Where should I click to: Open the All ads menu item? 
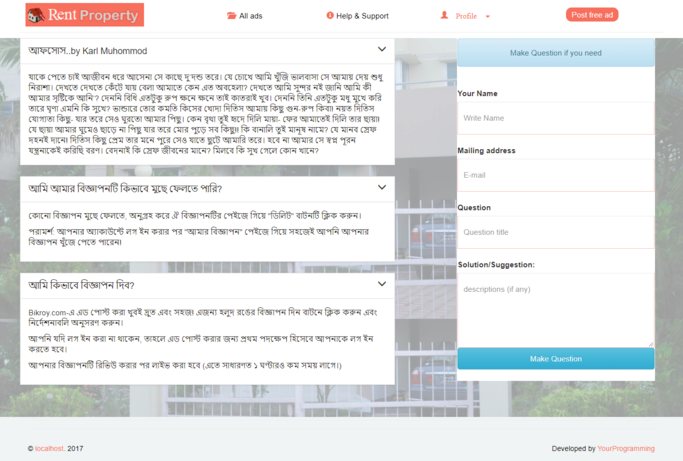coord(250,16)
